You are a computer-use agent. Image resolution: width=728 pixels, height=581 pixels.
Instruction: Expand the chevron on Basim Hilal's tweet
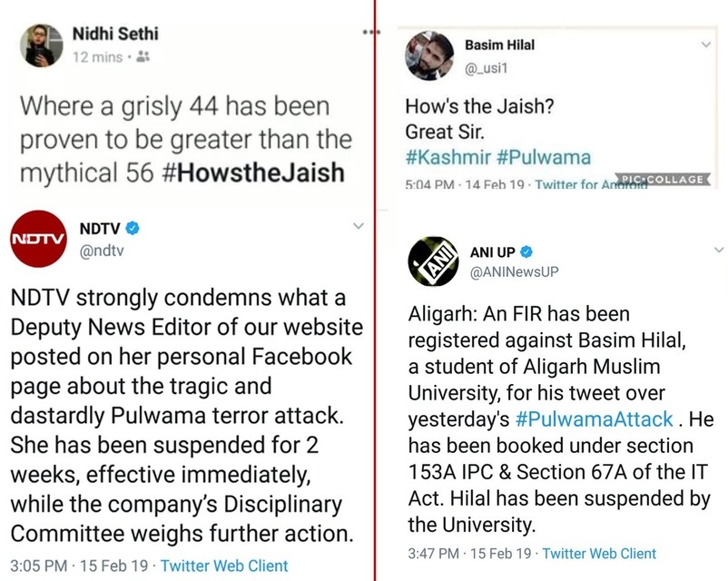tap(706, 44)
